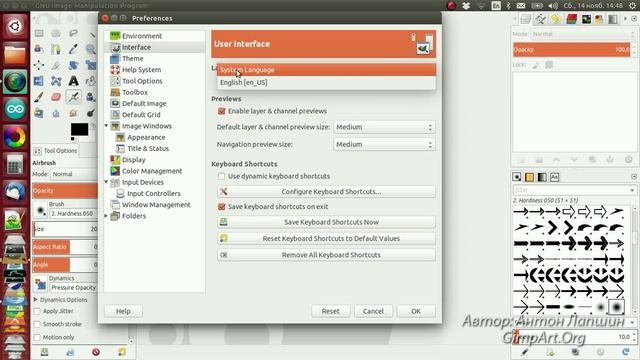Enable Motion only checkbox
This screenshot has height=360, width=640.
coord(37,337)
